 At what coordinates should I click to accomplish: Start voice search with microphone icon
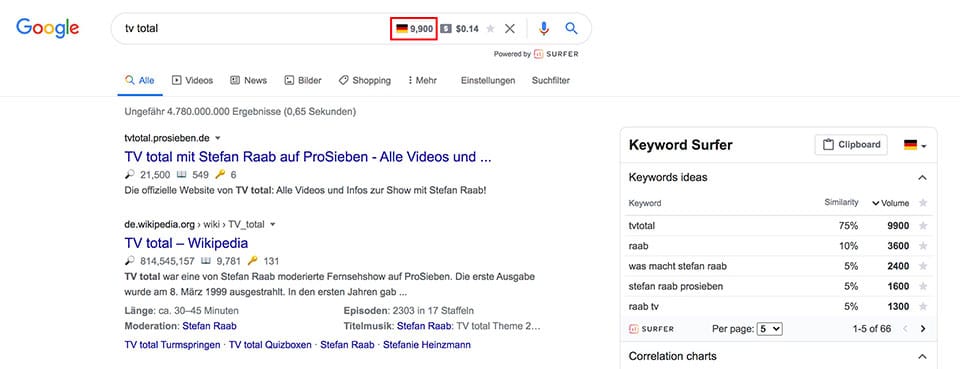point(544,28)
